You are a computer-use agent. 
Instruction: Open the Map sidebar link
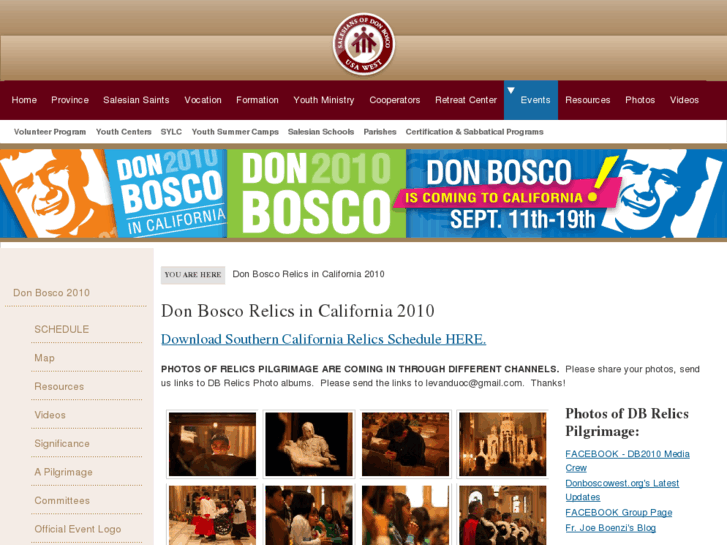tap(45, 358)
